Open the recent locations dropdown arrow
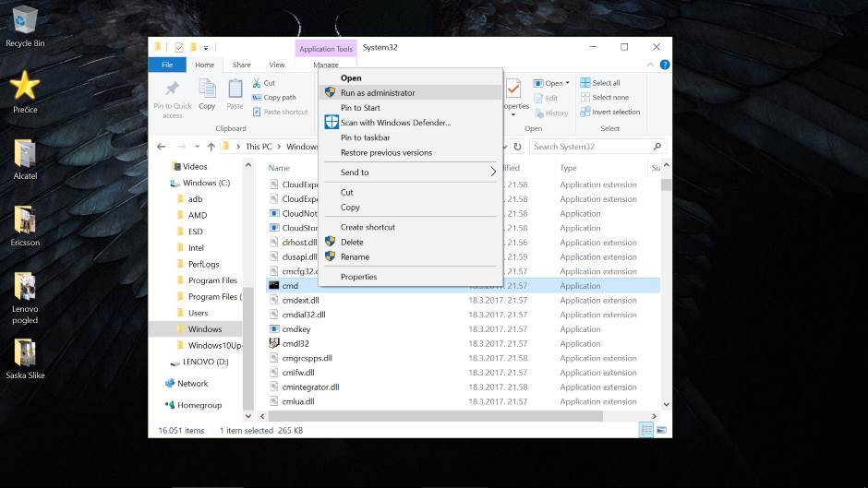Viewport: 868px width, 488px height. pos(197,147)
